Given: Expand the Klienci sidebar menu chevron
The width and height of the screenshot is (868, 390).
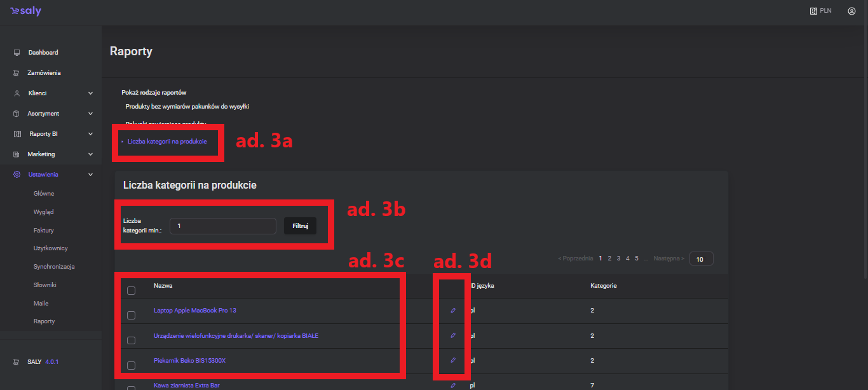Looking at the screenshot, I should click(x=90, y=93).
